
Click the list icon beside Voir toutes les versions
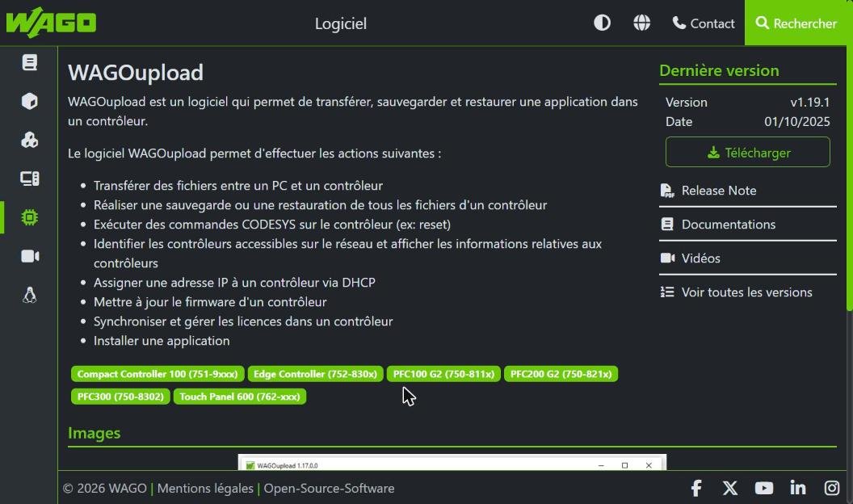tap(667, 292)
